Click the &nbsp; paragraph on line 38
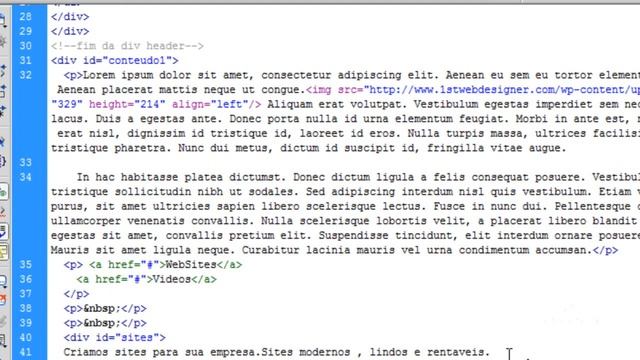 (x=105, y=308)
